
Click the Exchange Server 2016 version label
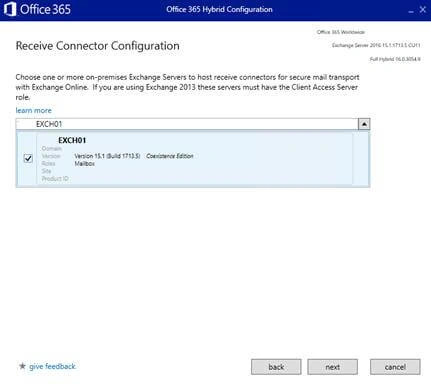[x=376, y=45]
